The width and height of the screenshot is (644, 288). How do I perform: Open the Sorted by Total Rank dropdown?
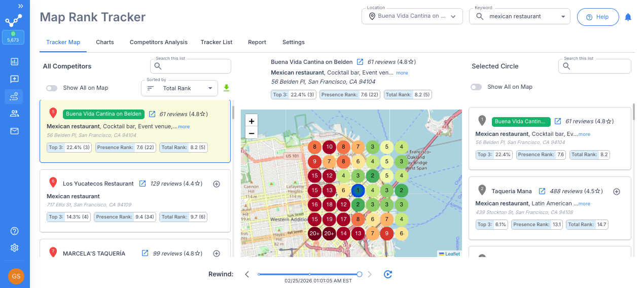[x=180, y=88]
